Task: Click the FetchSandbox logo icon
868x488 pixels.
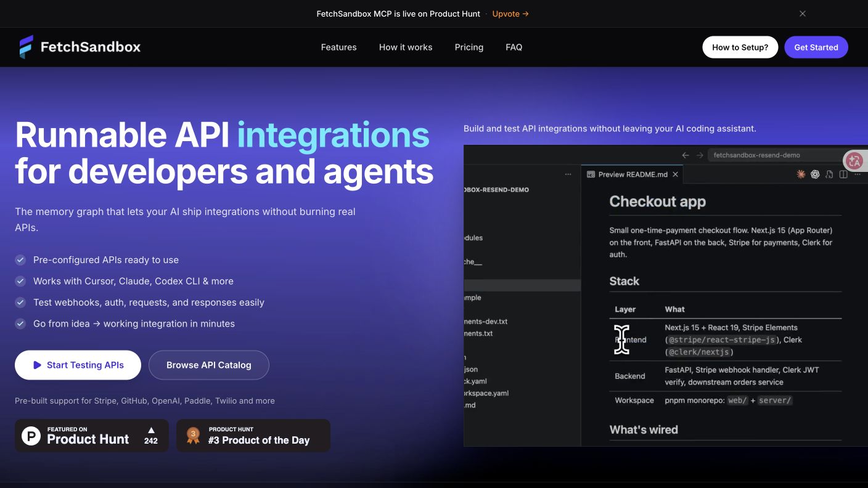Action: (26, 47)
